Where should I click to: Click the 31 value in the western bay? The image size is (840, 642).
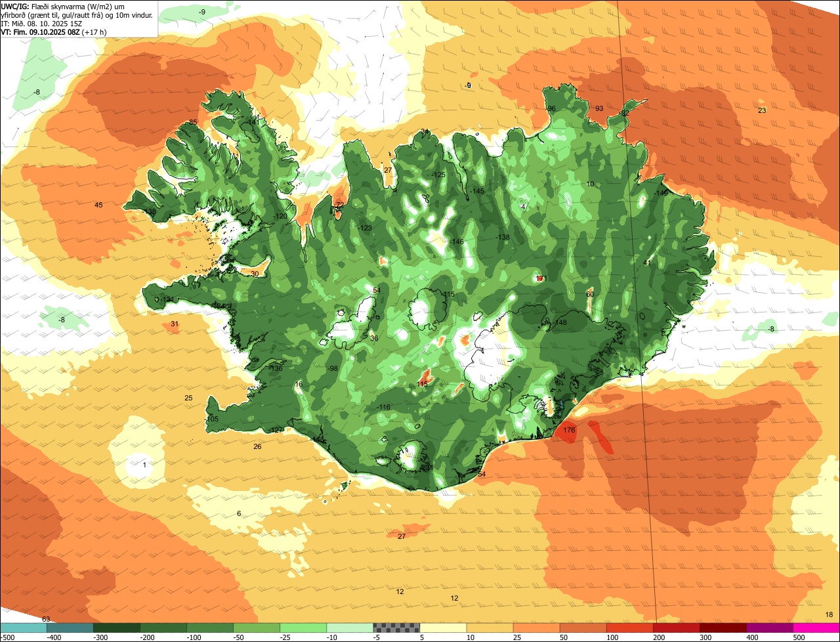tap(175, 324)
